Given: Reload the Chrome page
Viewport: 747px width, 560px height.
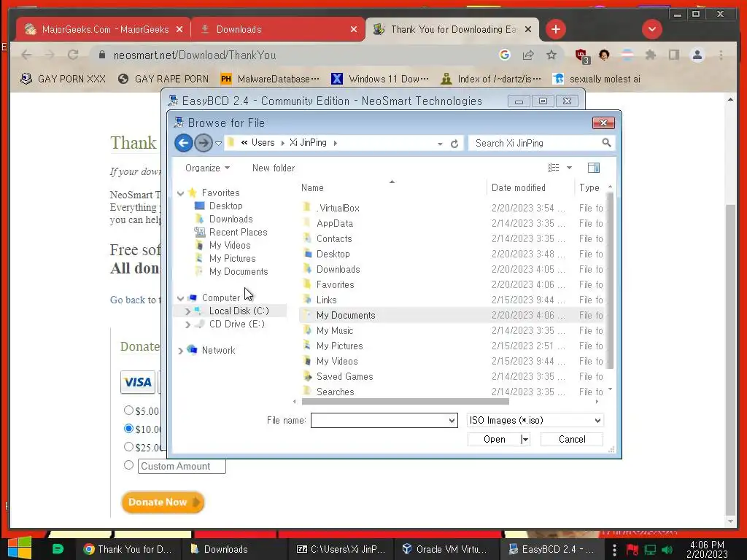Looking at the screenshot, I should pyautogui.click(x=73, y=55).
